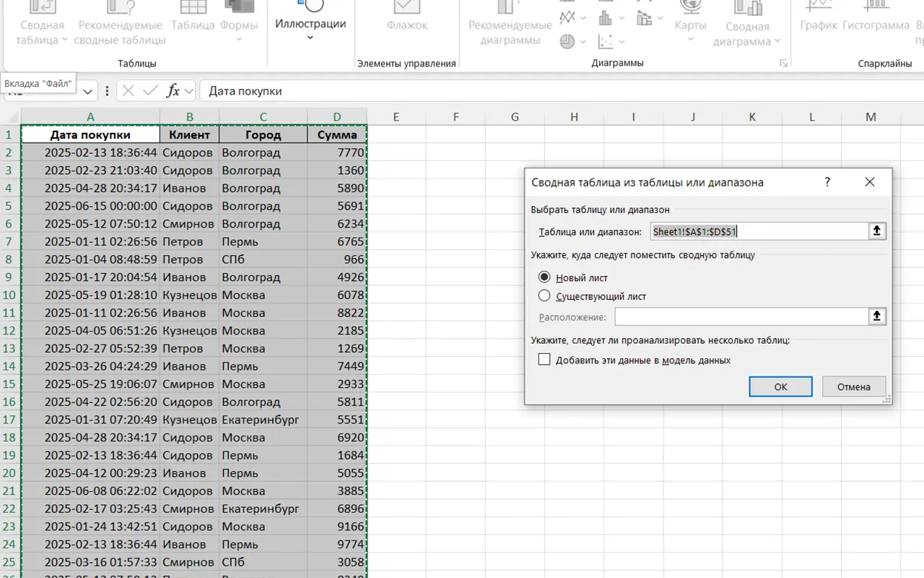Click the scatter chart icon in Диаграммы
The height and width of the screenshot is (578, 924).
(606, 41)
